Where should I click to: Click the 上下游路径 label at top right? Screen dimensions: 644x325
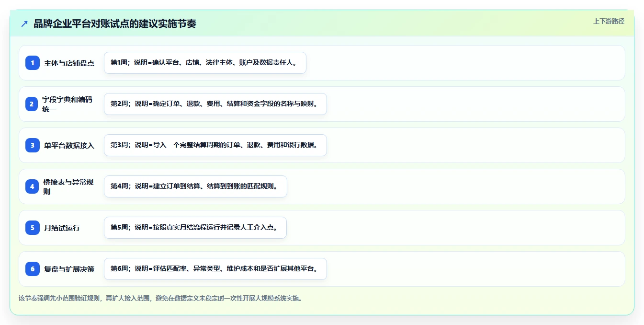pos(609,21)
